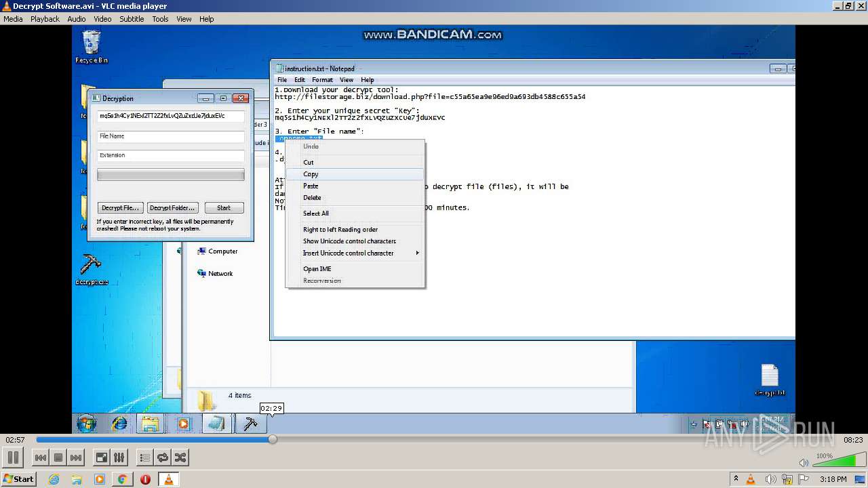Launch Internet Explorer from the host taskbar
This screenshot has height=488, width=868.
click(x=54, y=479)
